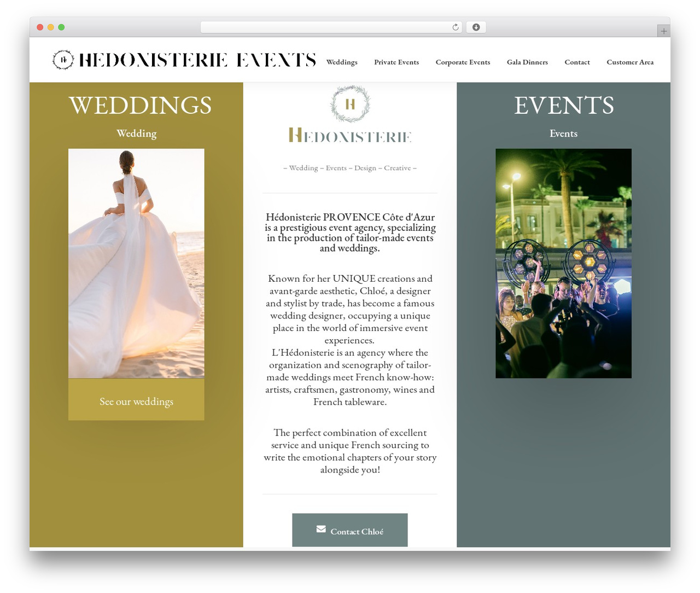700x593 pixels.
Task: Click the Contact Chloé button
Action: click(350, 530)
